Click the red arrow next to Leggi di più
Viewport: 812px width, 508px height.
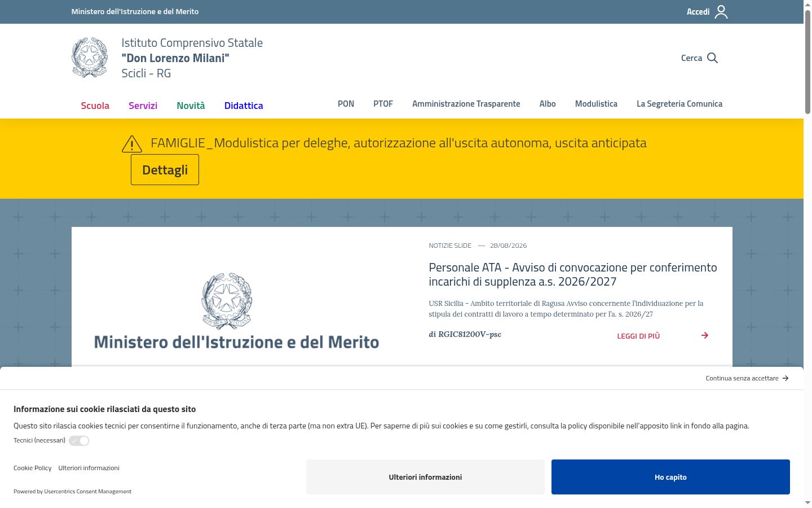705,335
